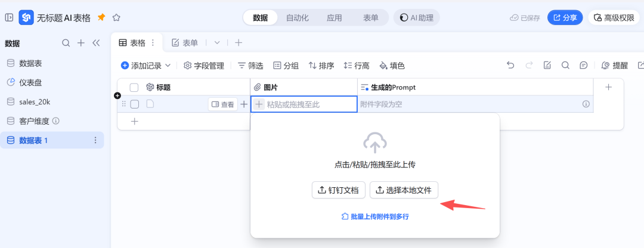Open the 行高 row height option
644x248 pixels.
click(x=357, y=66)
